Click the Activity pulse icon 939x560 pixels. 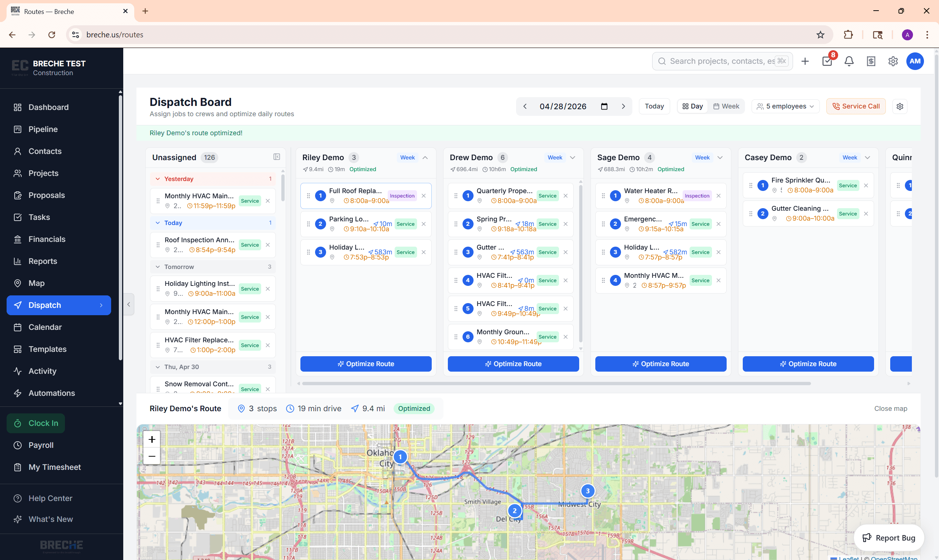point(17,371)
